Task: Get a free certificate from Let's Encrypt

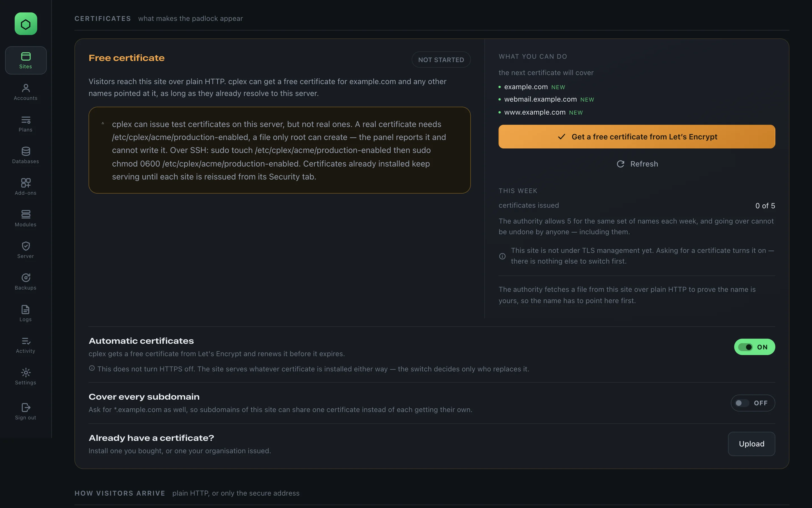Action: [x=637, y=137]
